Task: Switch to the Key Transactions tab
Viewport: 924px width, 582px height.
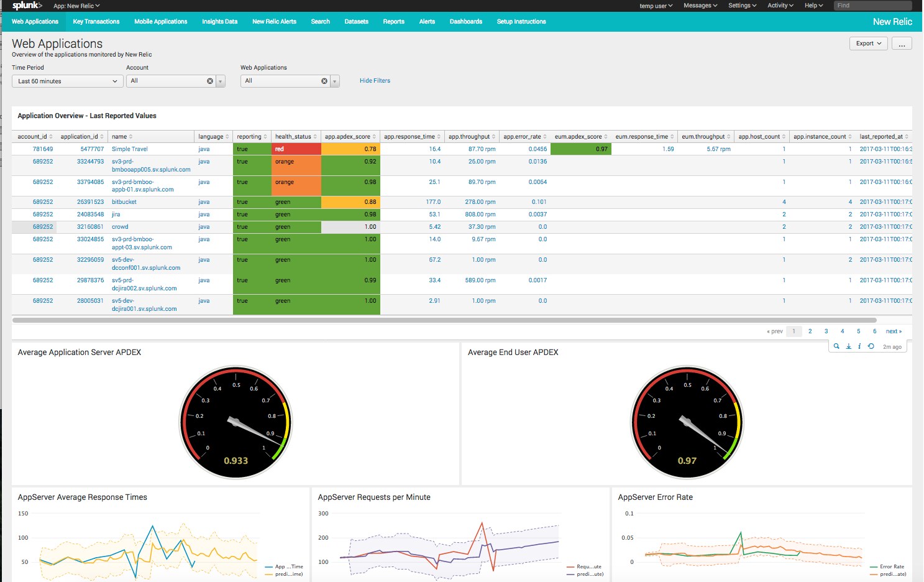Action: 96,21
